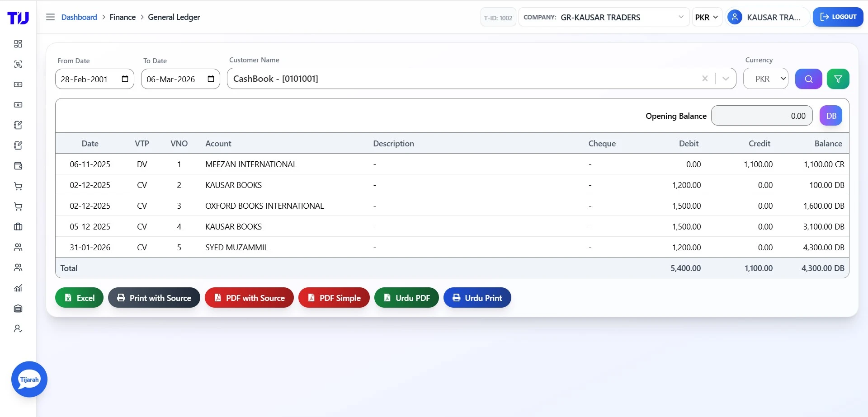The width and height of the screenshot is (868, 417).
Task: Click the Logout button
Action: (838, 17)
